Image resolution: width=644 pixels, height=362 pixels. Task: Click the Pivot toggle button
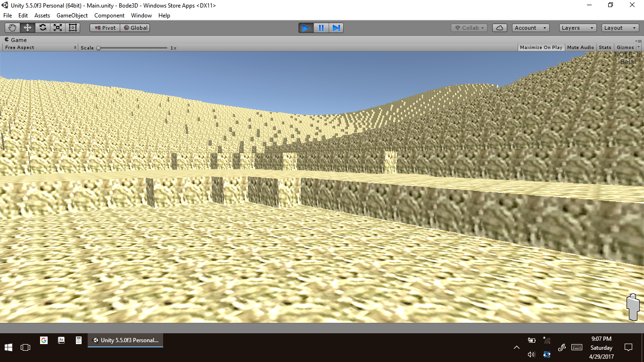coord(105,28)
